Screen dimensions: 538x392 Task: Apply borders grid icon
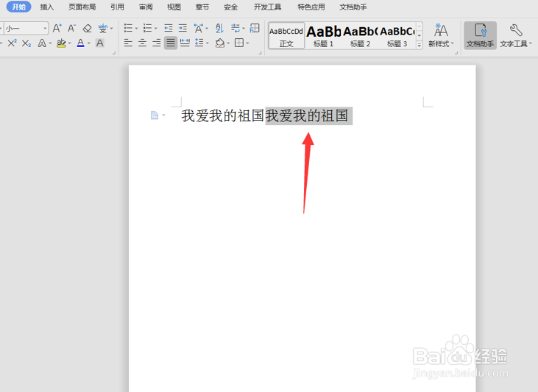[x=239, y=43]
